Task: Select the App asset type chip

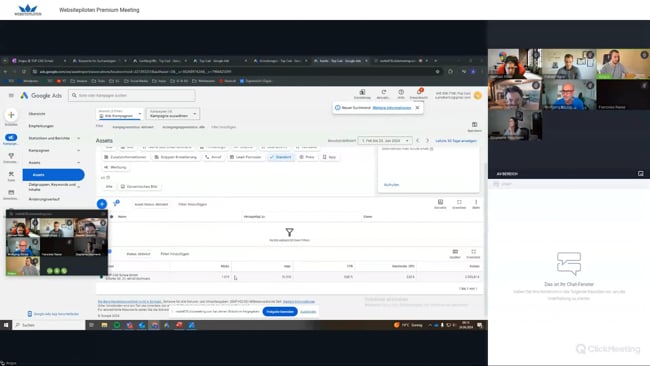Action: point(329,157)
